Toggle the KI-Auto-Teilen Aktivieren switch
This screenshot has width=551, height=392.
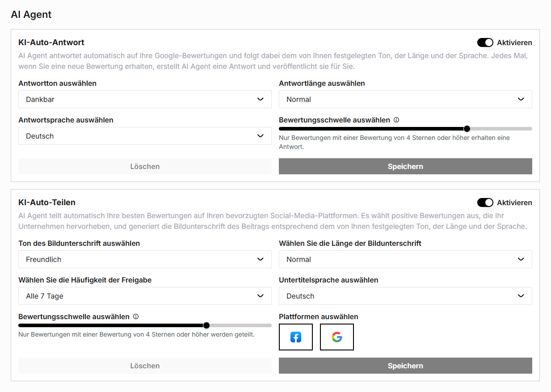pyautogui.click(x=485, y=202)
